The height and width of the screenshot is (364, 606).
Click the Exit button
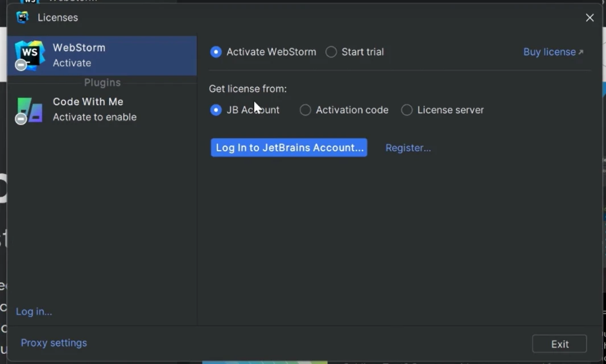point(559,344)
